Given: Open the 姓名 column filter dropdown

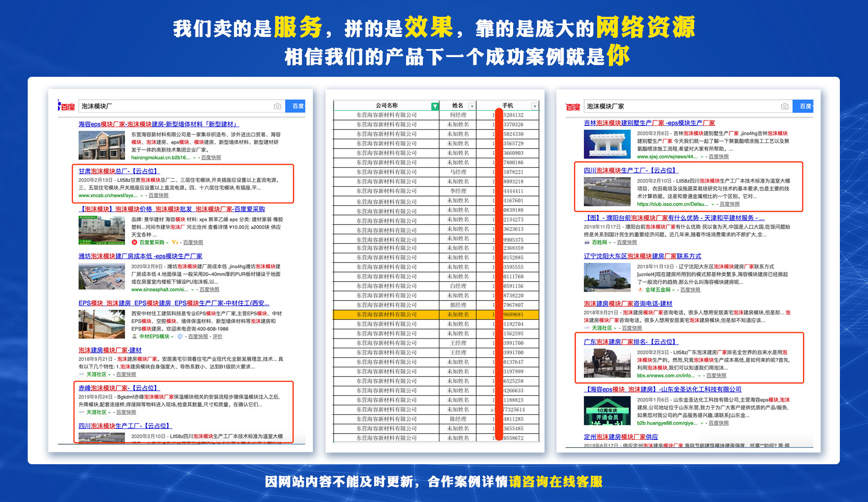Looking at the screenshot, I should [x=472, y=106].
